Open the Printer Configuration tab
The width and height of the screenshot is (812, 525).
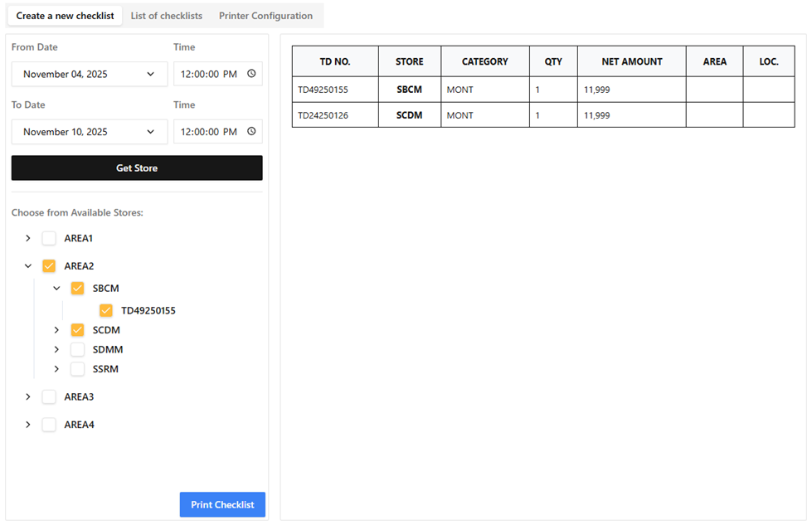[265, 16]
